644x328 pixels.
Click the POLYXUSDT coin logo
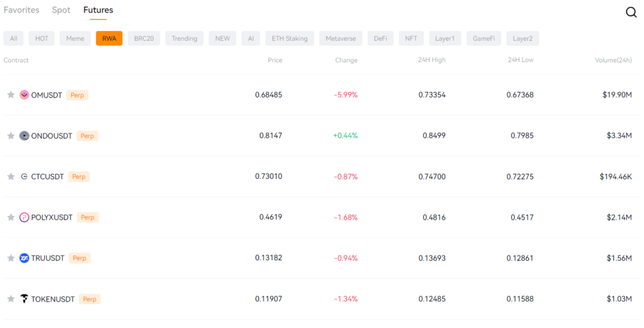[x=25, y=217]
